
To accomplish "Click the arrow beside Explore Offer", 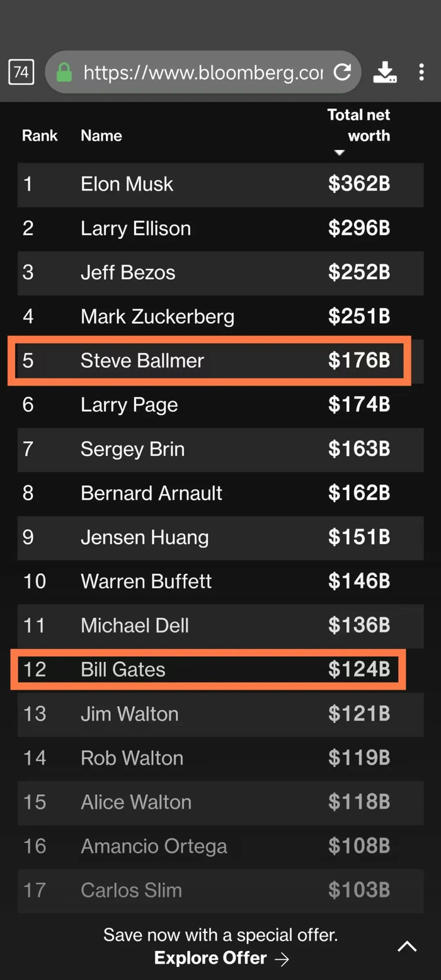I will 282,959.
